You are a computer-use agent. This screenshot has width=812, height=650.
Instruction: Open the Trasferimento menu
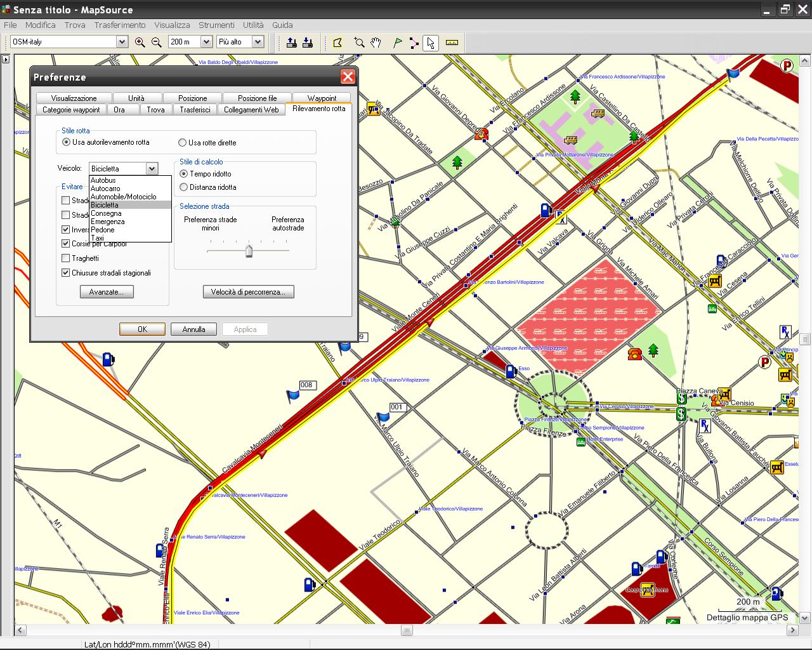[120, 25]
